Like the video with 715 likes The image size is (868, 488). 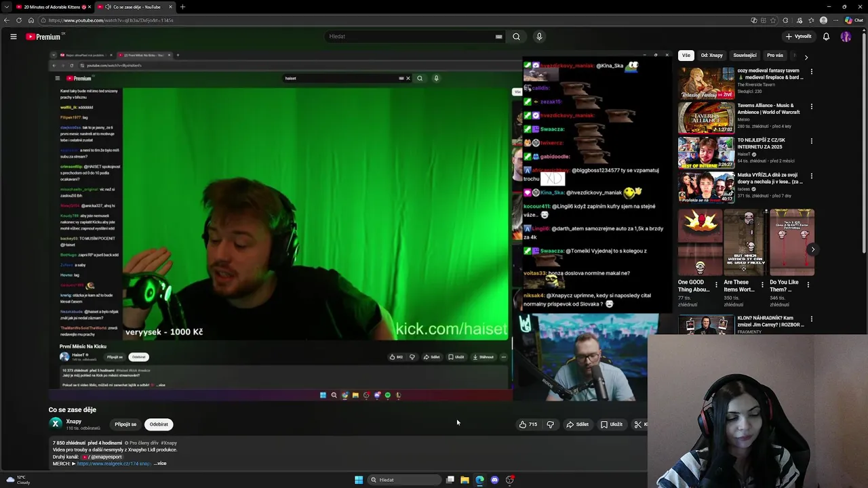(x=528, y=424)
